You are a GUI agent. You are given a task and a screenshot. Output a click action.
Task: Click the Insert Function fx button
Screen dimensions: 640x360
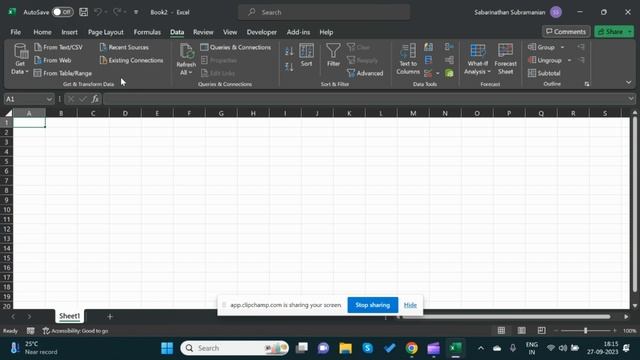click(95, 99)
